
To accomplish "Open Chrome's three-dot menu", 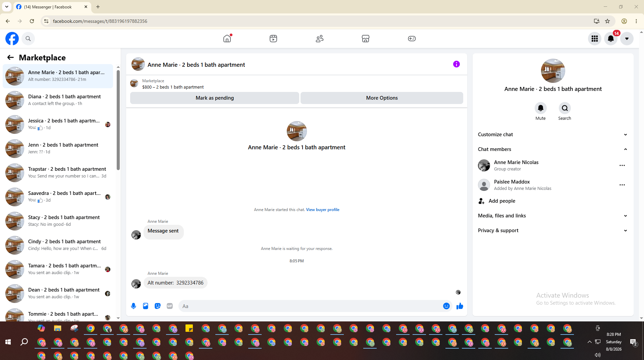I will point(636,21).
